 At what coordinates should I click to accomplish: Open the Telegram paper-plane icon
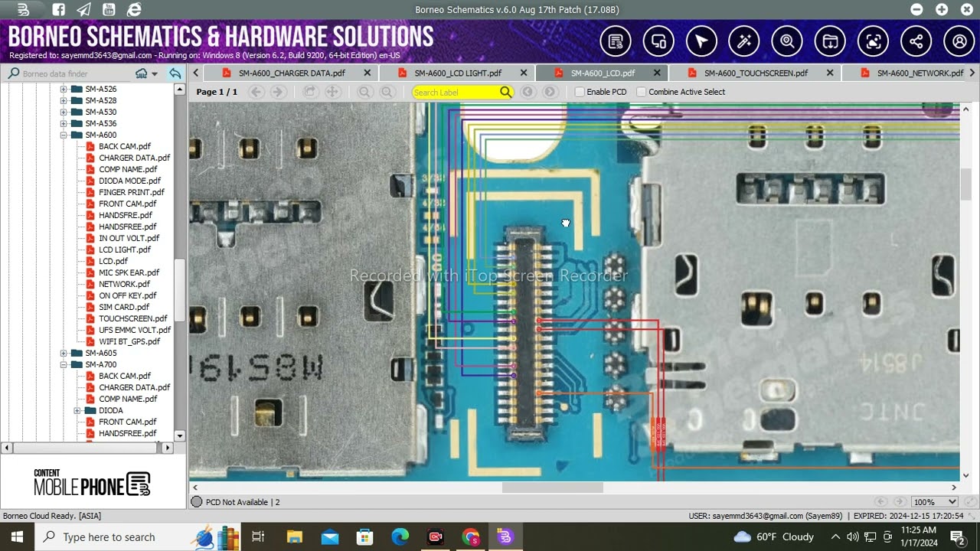83,10
